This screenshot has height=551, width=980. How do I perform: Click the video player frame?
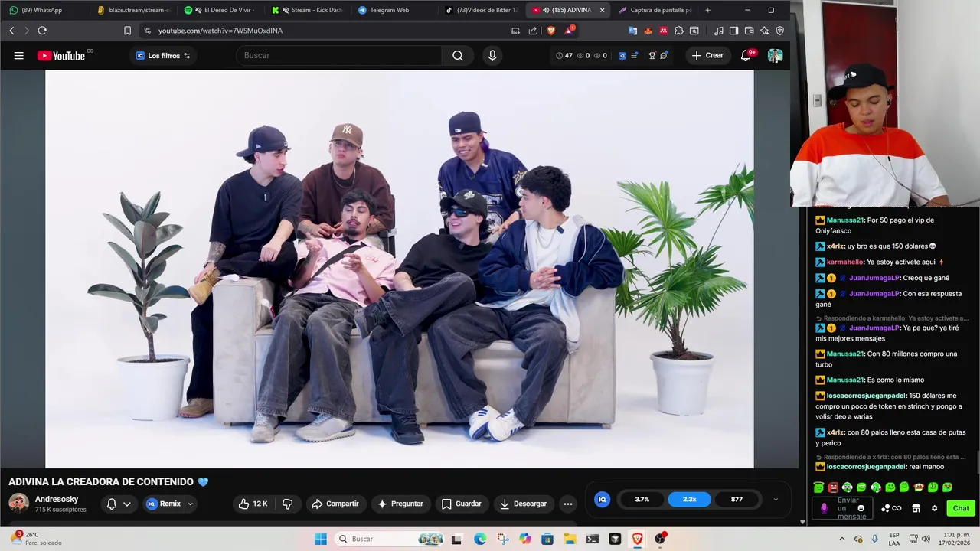point(399,269)
